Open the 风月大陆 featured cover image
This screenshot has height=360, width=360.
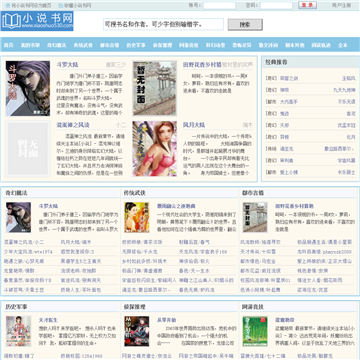(155, 149)
